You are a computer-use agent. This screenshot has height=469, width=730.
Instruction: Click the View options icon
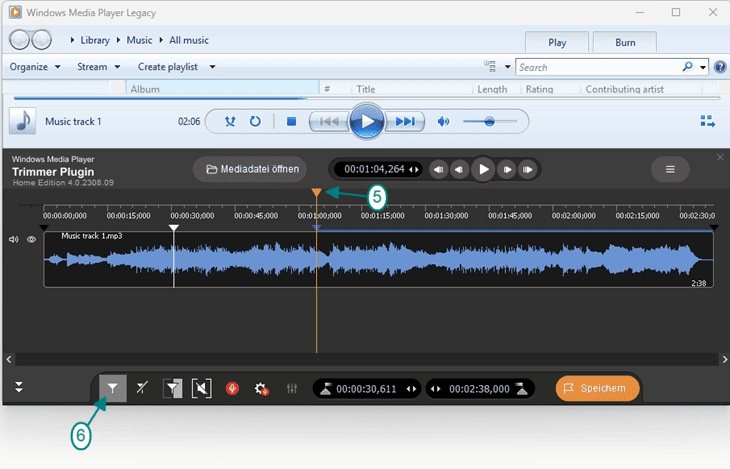[490, 66]
